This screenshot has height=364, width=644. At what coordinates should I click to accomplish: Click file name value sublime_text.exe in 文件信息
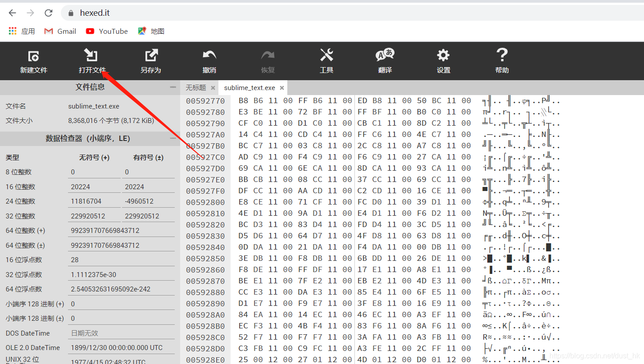point(94,106)
